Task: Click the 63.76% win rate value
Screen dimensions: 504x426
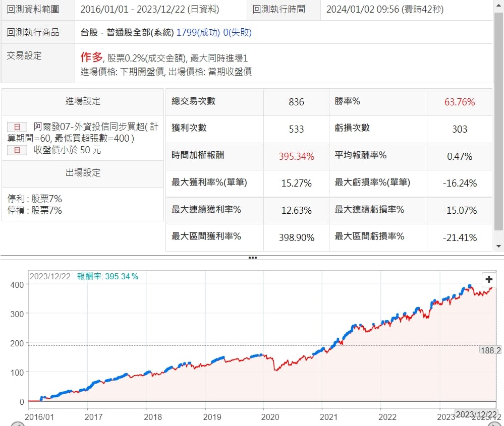Action: pos(459,102)
